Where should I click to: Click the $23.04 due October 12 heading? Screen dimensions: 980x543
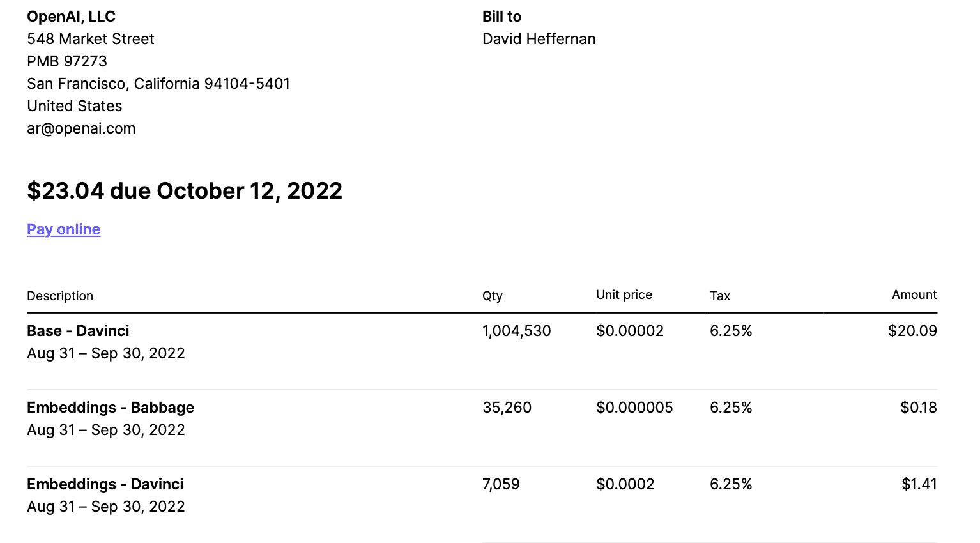tap(185, 190)
